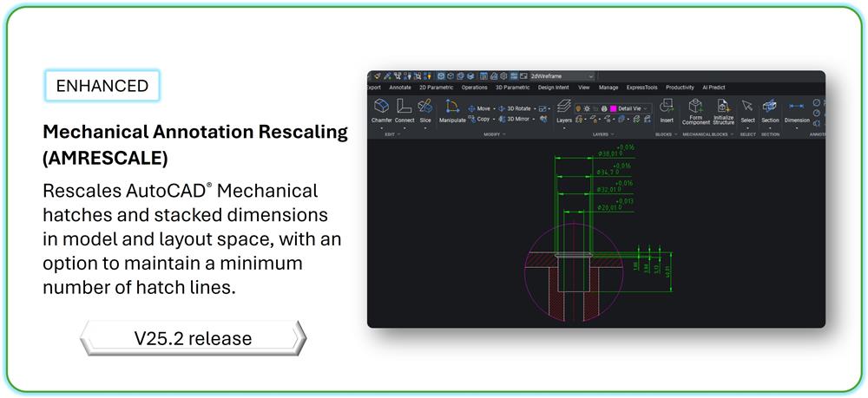Click the ENHANCED badge
Viewport: 868px width, 398px height.
[x=102, y=86]
